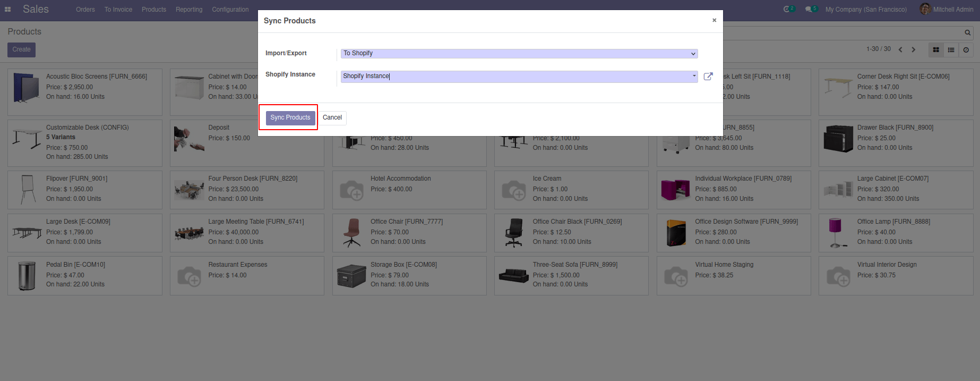Click Ice Cream product name
The image size is (980, 381).
pyautogui.click(x=547, y=179)
